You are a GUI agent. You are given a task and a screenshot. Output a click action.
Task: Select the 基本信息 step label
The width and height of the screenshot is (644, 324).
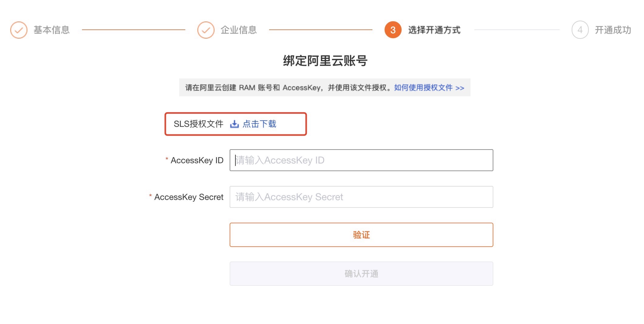52,30
